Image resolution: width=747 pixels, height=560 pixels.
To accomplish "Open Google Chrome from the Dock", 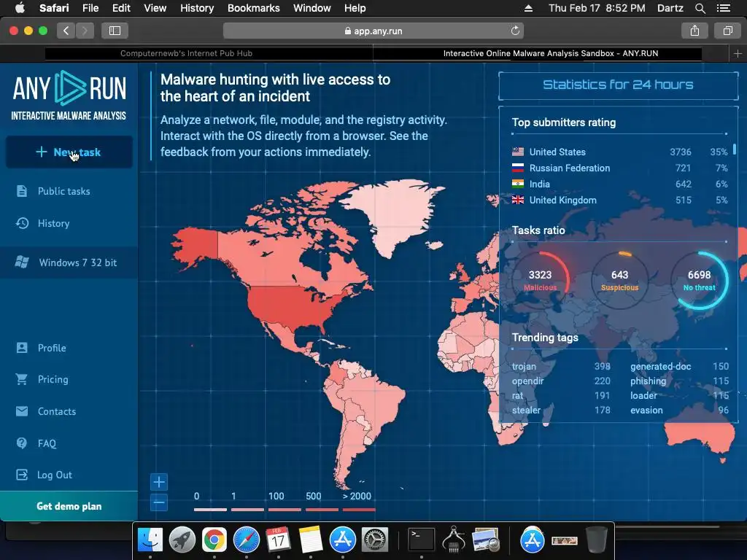I will coord(214,540).
